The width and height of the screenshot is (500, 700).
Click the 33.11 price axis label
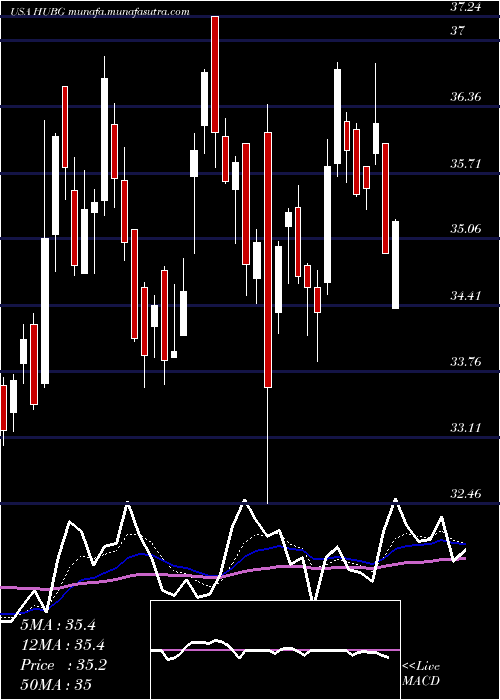(x=468, y=428)
